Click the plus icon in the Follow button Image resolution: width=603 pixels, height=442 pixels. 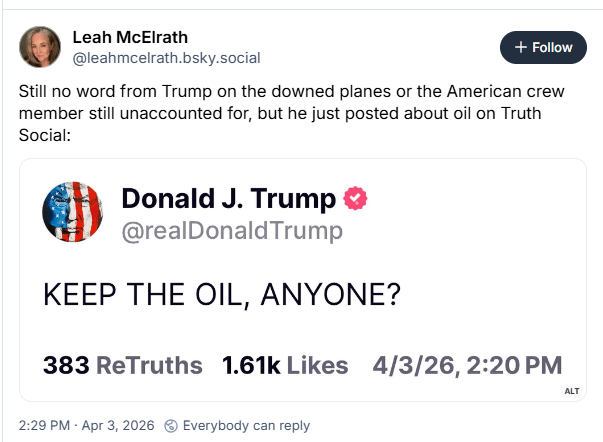[x=520, y=47]
